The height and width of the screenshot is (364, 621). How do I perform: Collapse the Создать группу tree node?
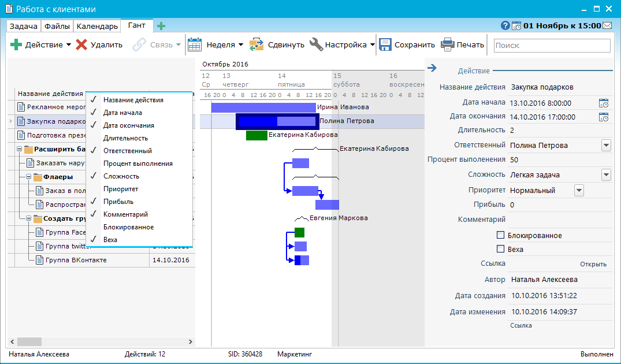tap(28, 218)
